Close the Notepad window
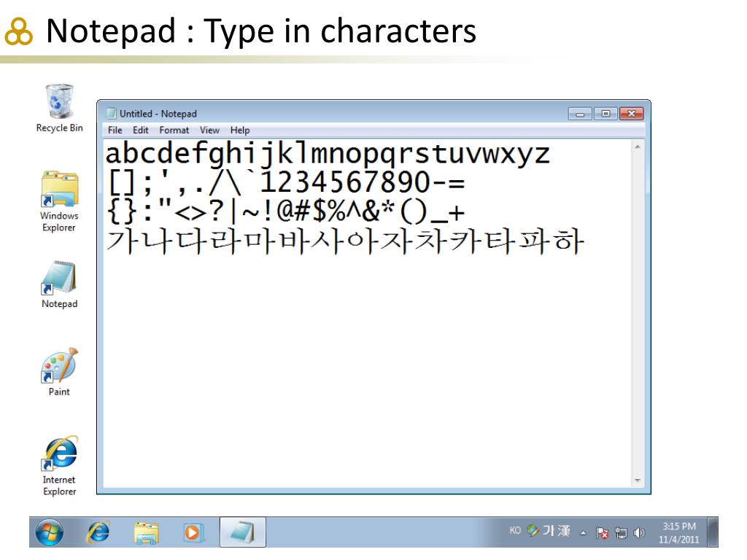 632,114
